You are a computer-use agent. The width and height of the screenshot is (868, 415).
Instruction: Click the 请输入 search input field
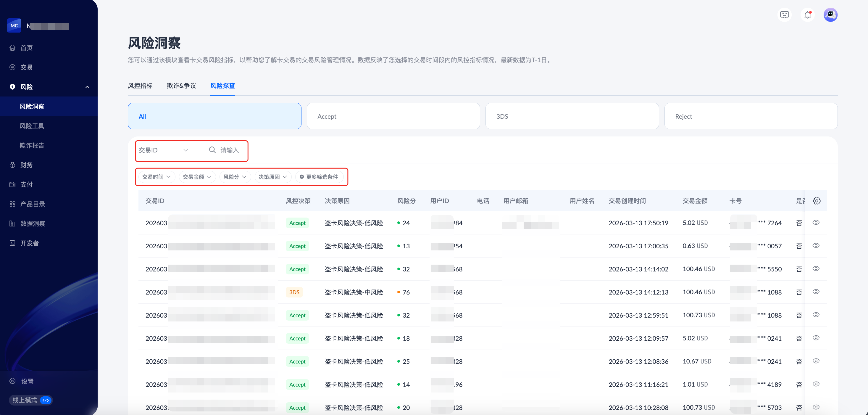(x=230, y=150)
